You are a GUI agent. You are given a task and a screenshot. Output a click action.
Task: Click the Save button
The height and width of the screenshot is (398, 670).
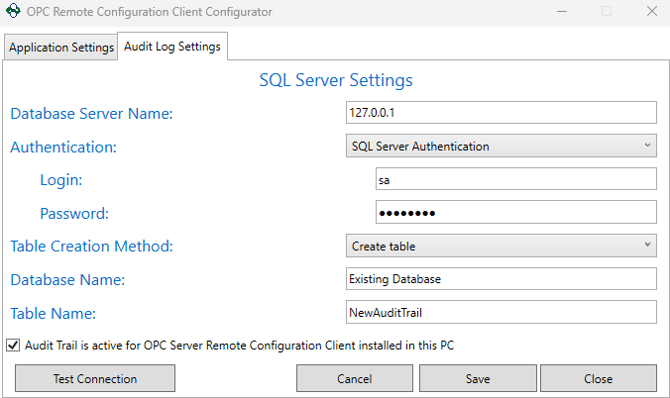[x=478, y=378]
